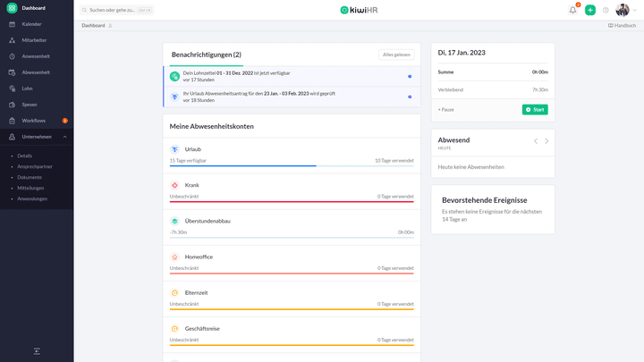Open the help question mark icon
The height and width of the screenshot is (362, 644).
pyautogui.click(x=606, y=10)
